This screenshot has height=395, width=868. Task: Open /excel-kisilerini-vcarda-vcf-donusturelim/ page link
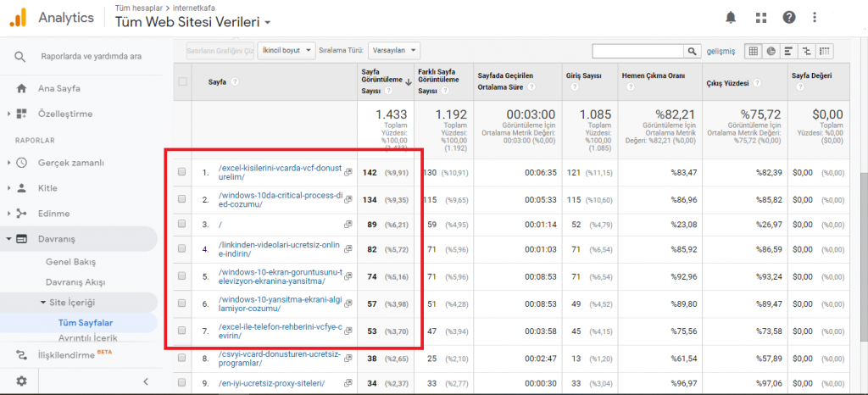pyautogui.click(x=280, y=173)
